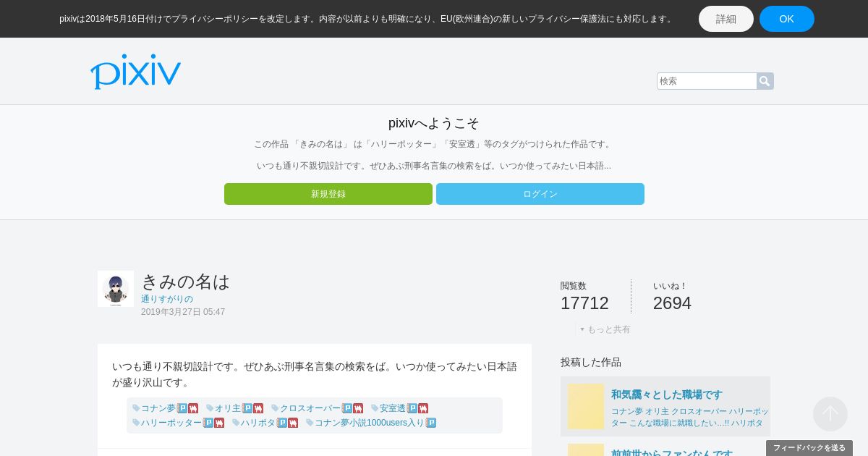This screenshot has height=456, width=868.
Task: Click the blue P icon beside コナン夢小説1000users入り tag
Action: (431, 423)
